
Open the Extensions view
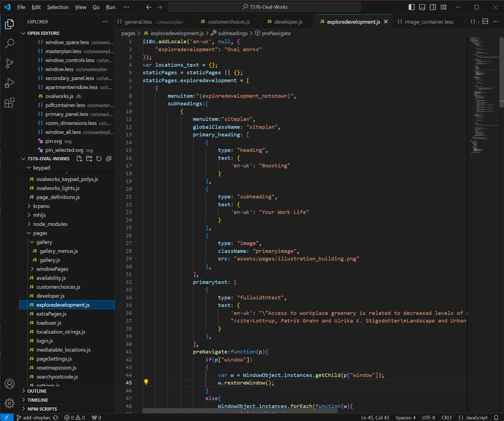pyautogui.click(x=9, y=103)
